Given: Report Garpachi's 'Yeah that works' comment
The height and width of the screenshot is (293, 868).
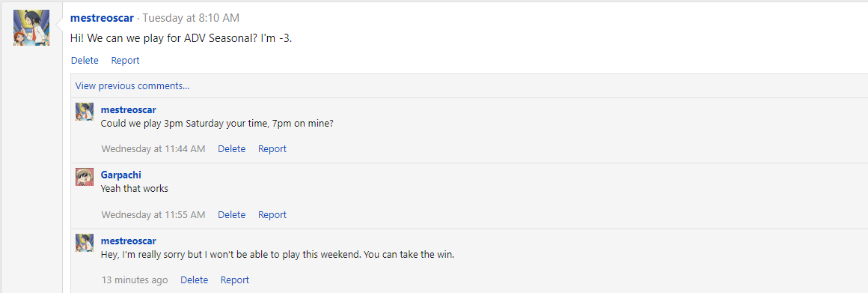Looking at the screenshot, I should (272, 215).
